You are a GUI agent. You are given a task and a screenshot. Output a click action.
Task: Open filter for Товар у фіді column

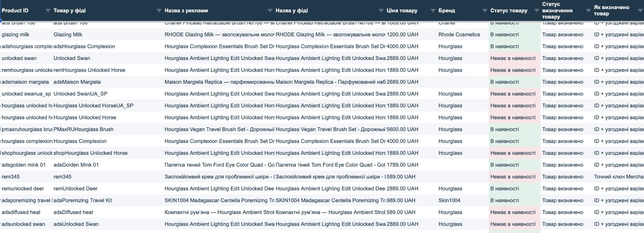159,11
